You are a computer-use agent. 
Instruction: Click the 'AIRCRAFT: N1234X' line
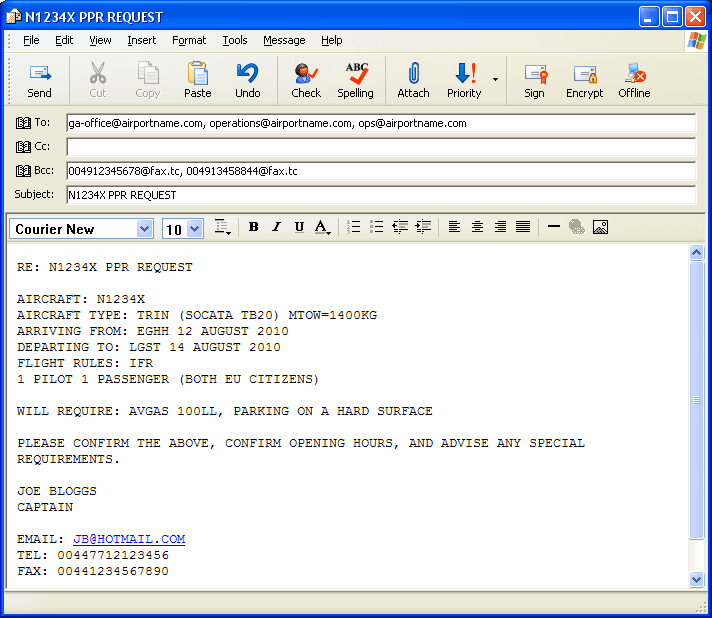[x=81, y=299]
